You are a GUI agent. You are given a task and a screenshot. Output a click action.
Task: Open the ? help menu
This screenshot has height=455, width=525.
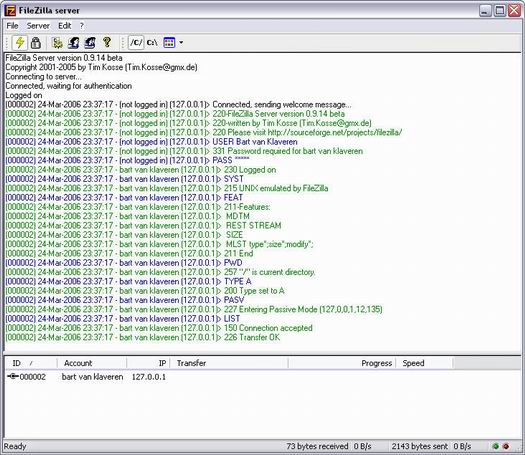coord(82,26)
